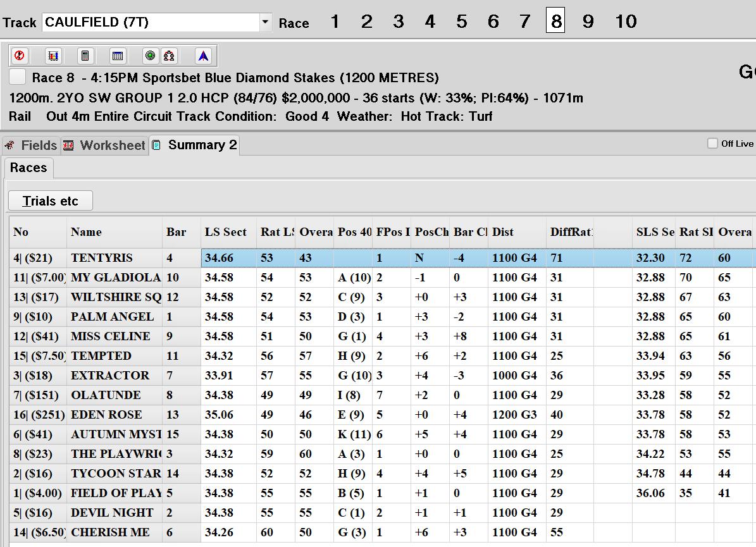Viewport: 756px width, 547px height.
Task: Click the calendar grid toolbar icon
Action: [118, 56]
